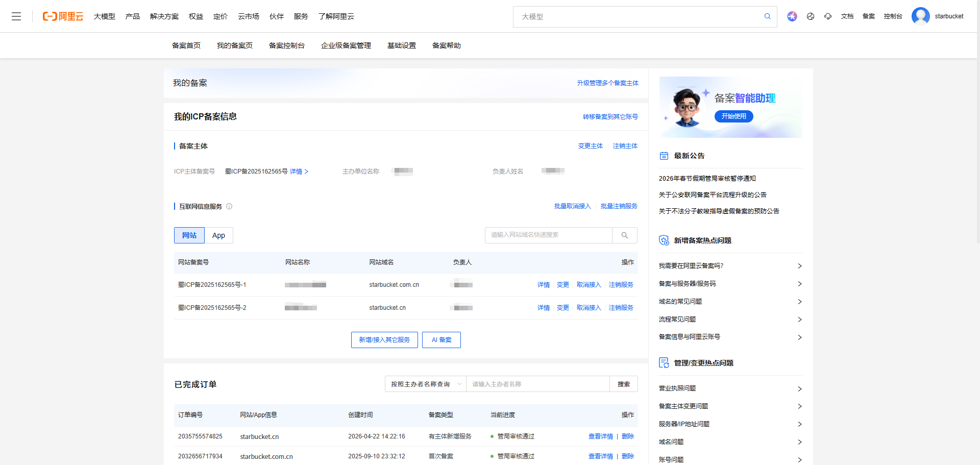
Task: Open 基础设置 nav item
Action: [x=402, y=45]
